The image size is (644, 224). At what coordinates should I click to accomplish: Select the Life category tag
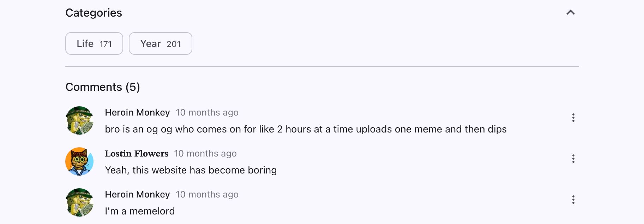pos(94,43)
